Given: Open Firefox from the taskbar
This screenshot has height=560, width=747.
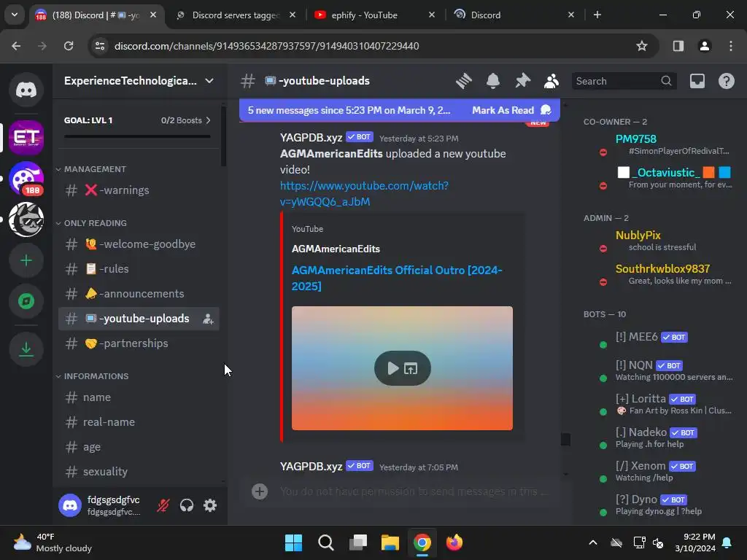Looking at the screenshot, I should pyautogui.click(x=454, y=542).
